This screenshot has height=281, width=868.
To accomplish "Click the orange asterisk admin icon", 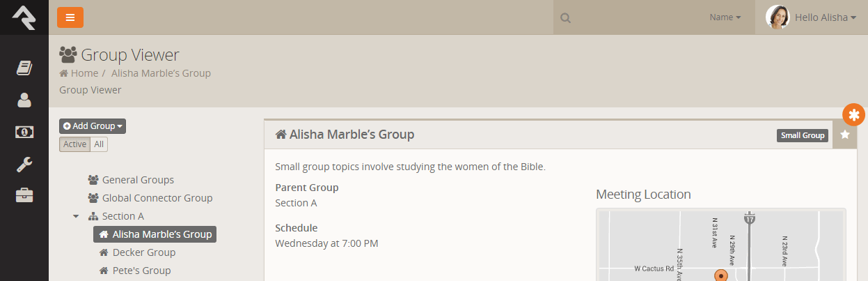I will 853,115.
